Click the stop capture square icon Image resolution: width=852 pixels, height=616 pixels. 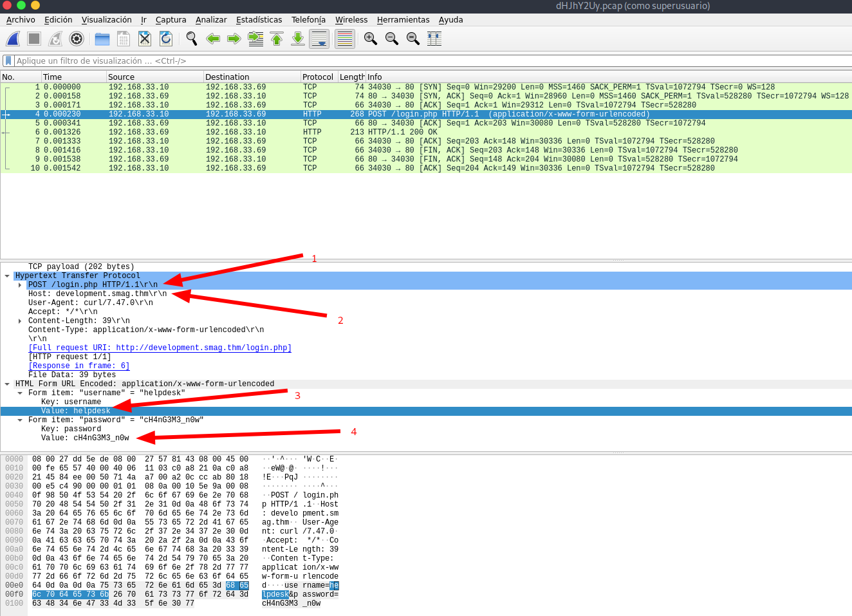click(x=34, y=39)
